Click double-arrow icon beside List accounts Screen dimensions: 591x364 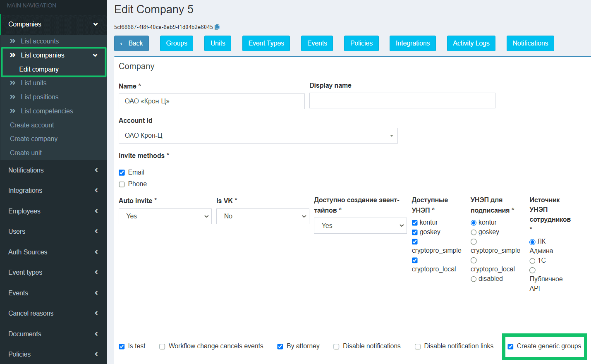coord(13,41)
